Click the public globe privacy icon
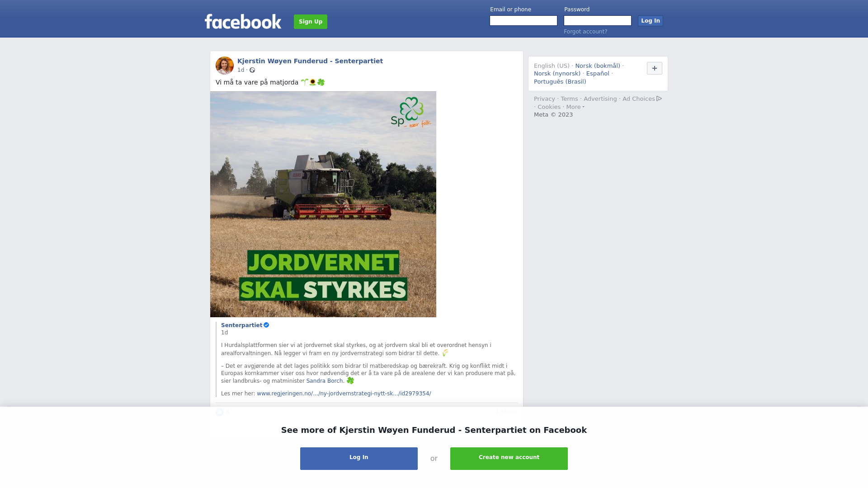868x488 pixels. point(252,70)
